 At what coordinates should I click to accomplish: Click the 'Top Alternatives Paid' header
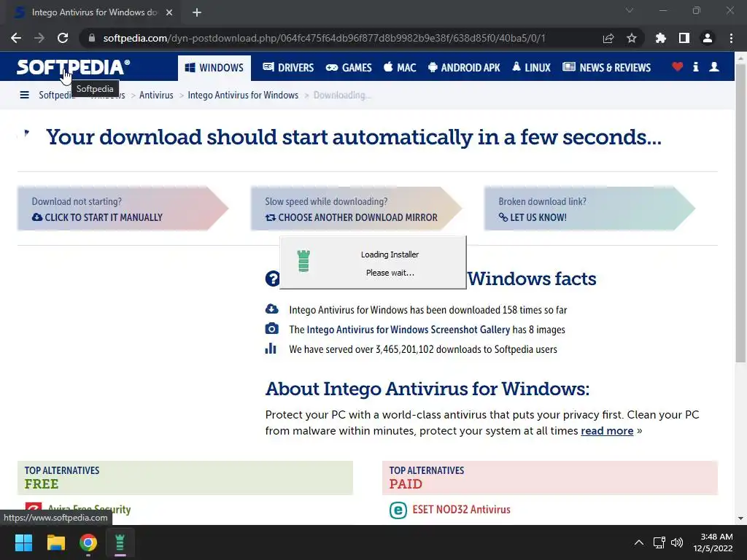tap(550, 478)
